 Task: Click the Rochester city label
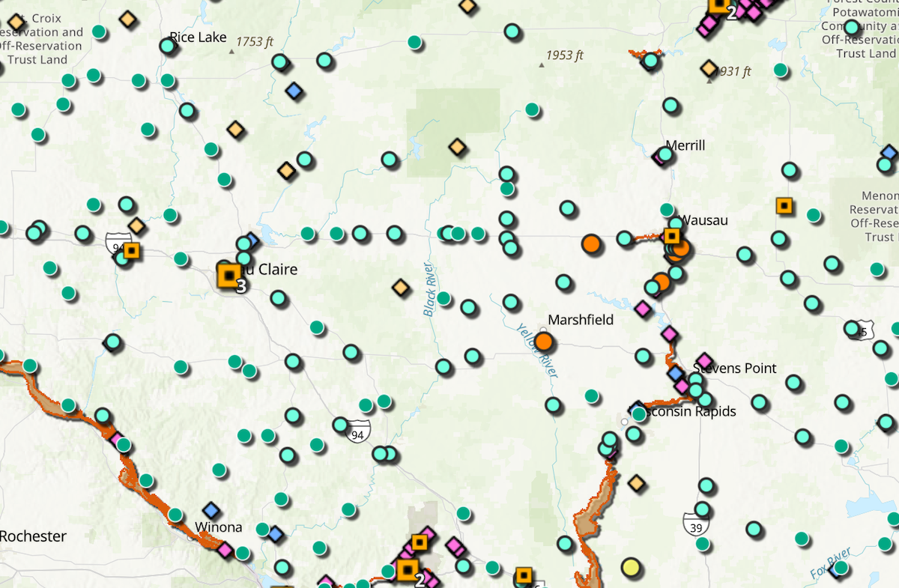coord(33,536)
